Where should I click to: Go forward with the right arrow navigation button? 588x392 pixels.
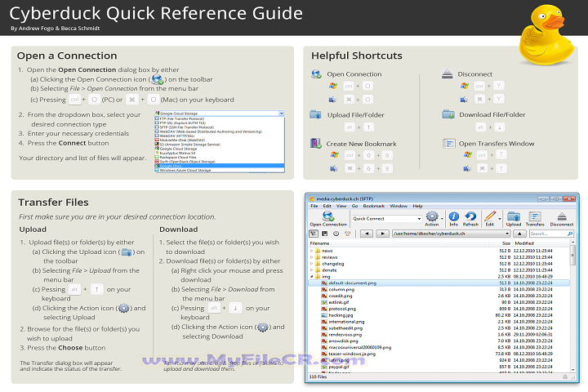tap(382, 234)
